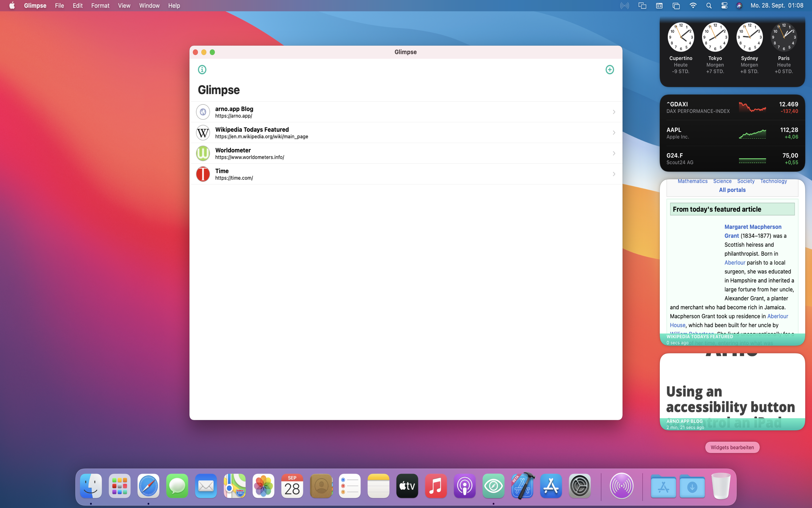Expand the Time row chevron

click(x=614, y=174)
